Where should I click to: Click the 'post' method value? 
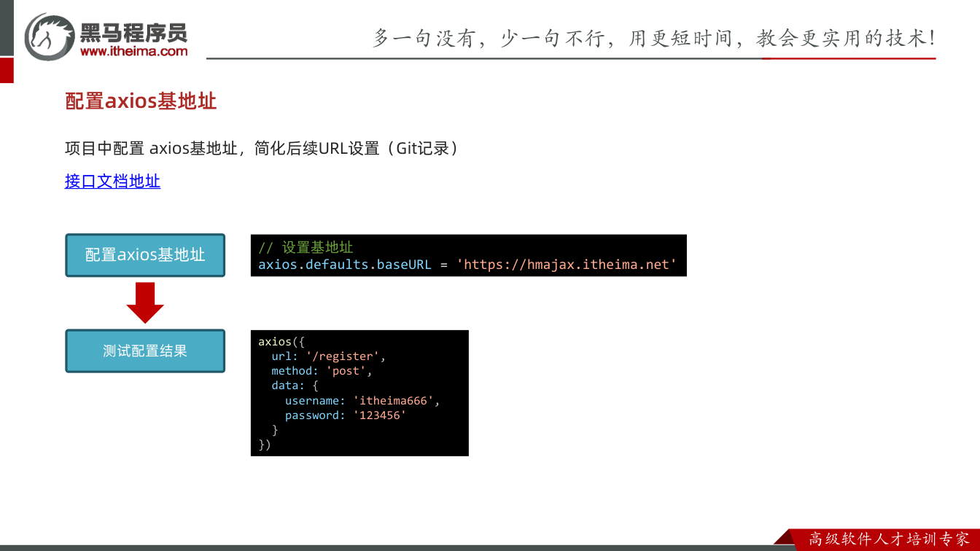pyautogui.click(x=346, y=371)
